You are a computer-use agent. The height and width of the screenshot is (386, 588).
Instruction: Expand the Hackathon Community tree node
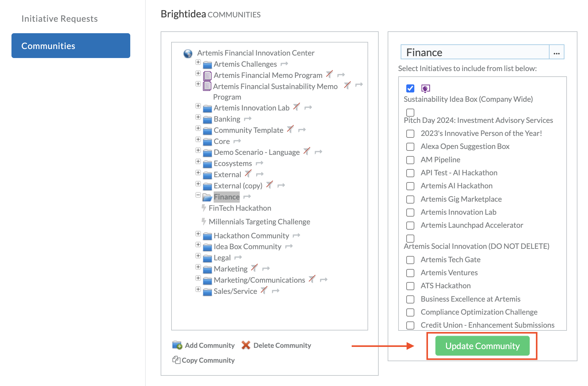click(x=198, y=234)
